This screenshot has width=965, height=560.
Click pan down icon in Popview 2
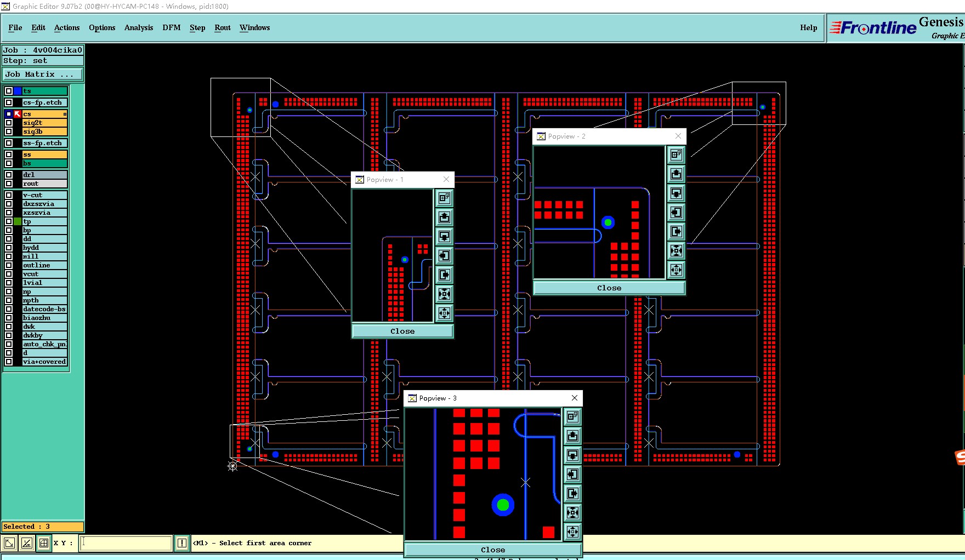676,193
